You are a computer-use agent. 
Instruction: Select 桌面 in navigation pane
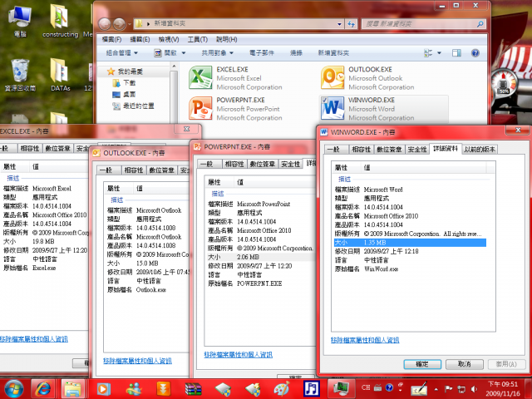coord(130,94)
